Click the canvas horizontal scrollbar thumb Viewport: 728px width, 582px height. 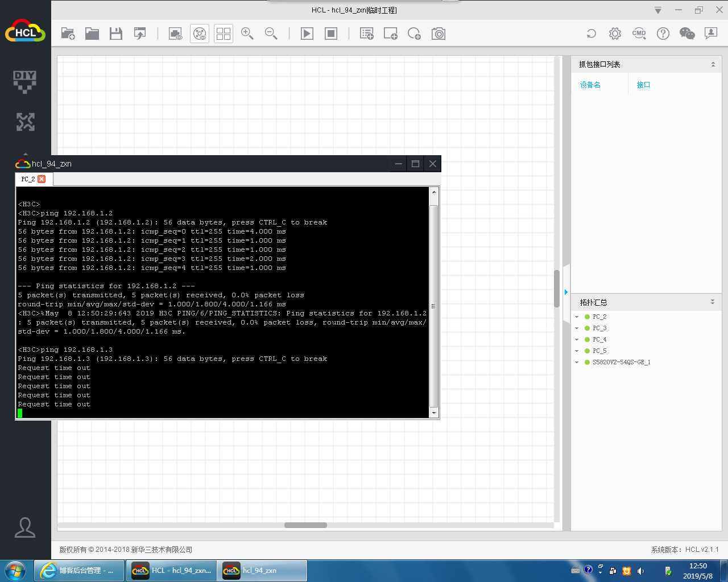tap(305, 525)
